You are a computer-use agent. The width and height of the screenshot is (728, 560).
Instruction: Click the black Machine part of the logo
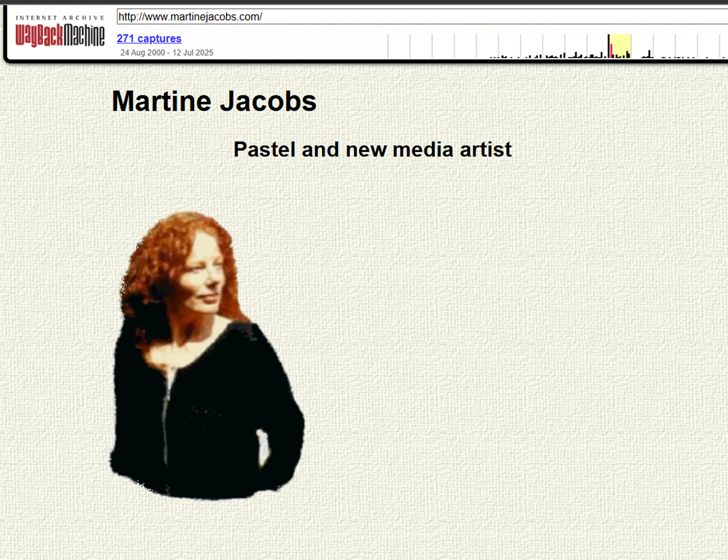point(84,35)
